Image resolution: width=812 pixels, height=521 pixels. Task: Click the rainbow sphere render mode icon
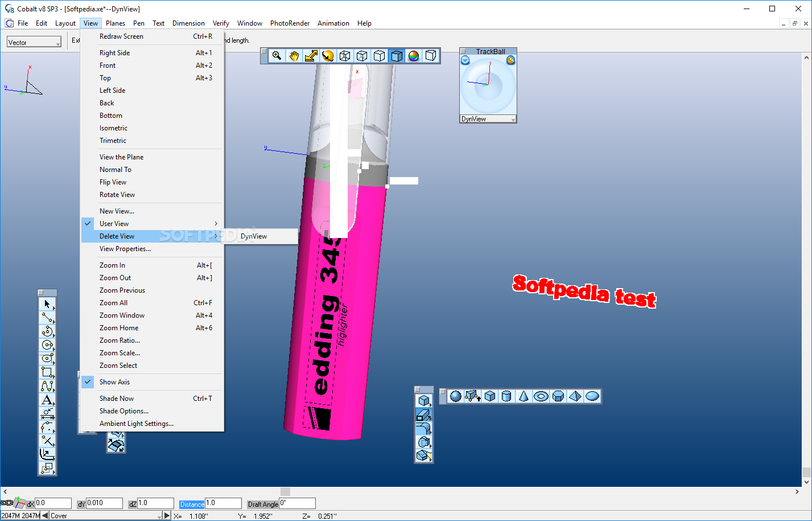pos(414,56)
